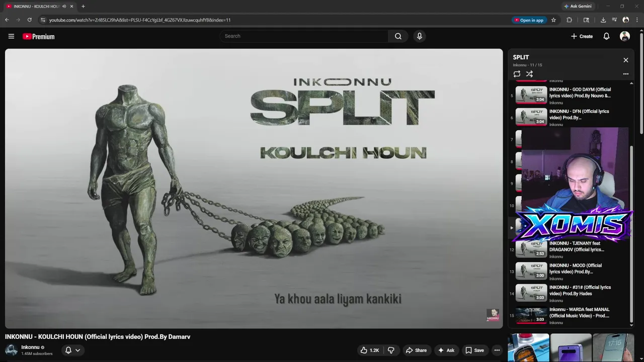Open browser Downloads icon
The height and width of the screenshot is (362, 644).
pyautogui.click(x=603, y=20)
